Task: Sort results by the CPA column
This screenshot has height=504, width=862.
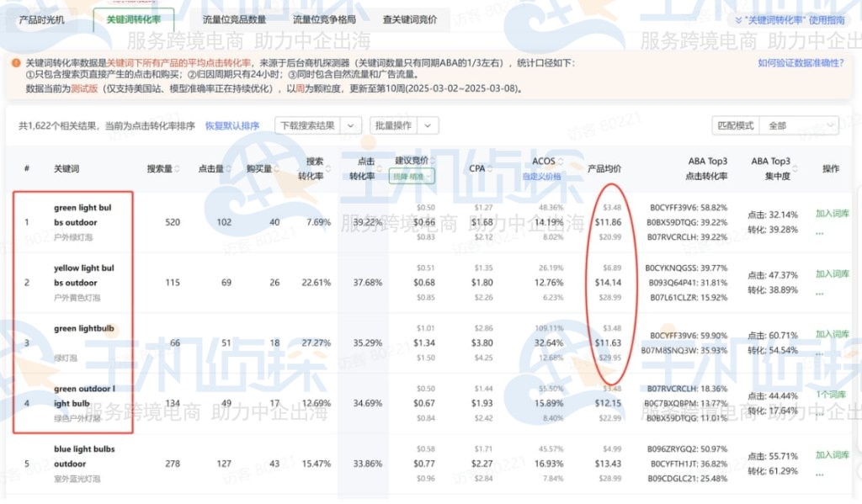Action: coord(490,167)
